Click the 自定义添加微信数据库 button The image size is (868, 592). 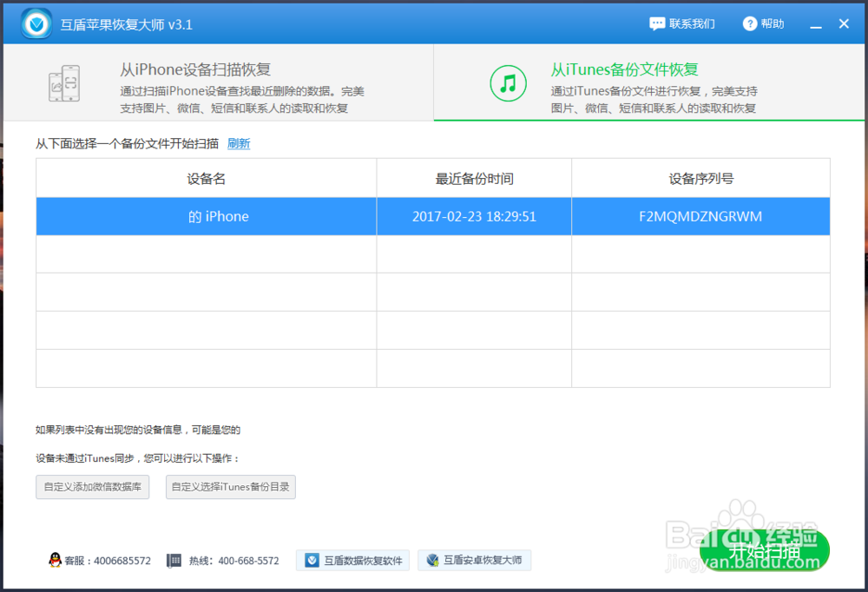pos(92,487)
